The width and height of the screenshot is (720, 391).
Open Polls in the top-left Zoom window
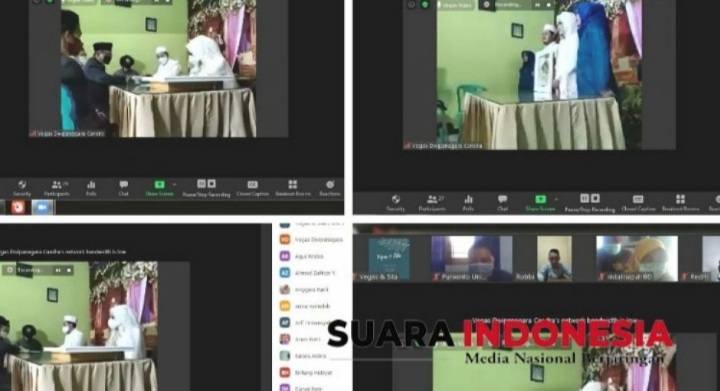91,188
